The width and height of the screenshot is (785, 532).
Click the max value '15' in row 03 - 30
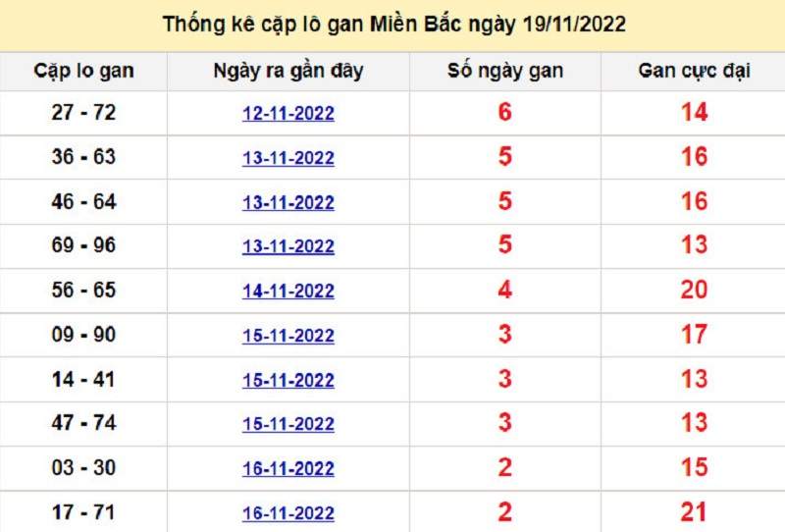pyautogui.click(x=695, y=467)
